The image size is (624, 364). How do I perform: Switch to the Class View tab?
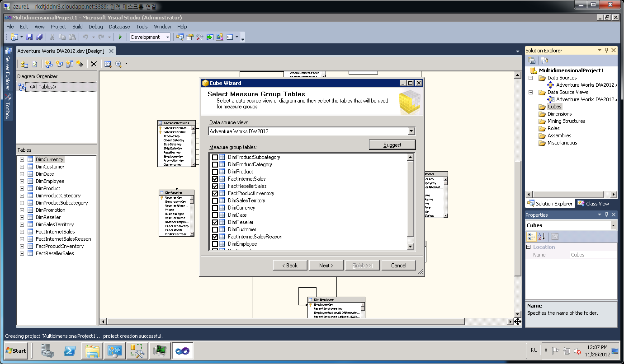593,204
